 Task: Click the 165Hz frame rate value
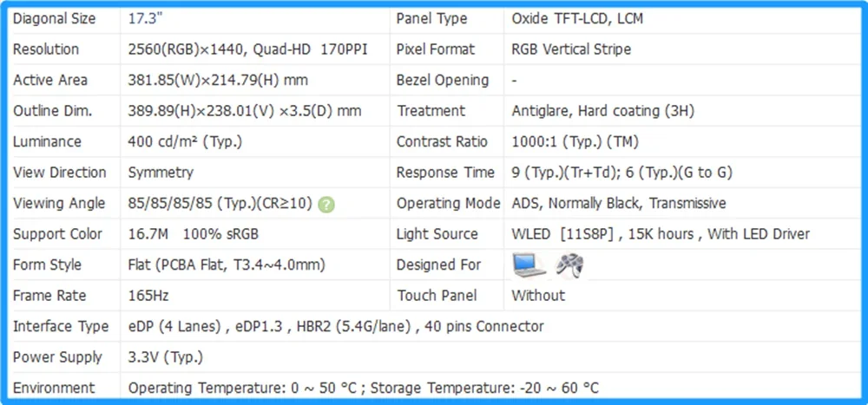coord(148,296)
